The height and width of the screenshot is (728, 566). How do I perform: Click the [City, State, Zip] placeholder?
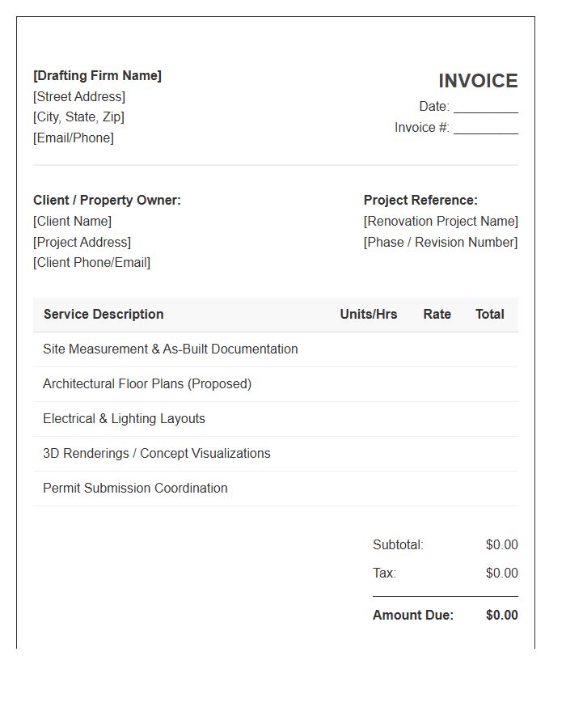coord(79,117)
